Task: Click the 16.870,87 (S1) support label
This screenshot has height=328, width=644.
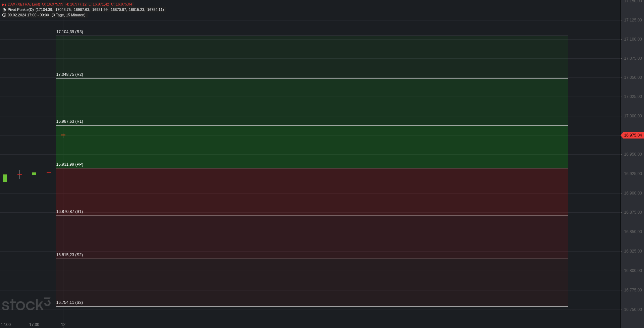Action: 69,212
